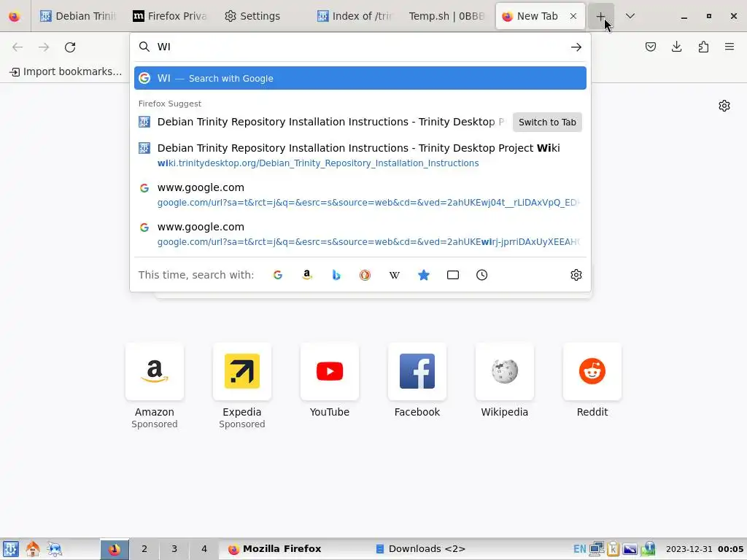Reload the current page
Image resolution: width=747 pixels, height=560 pixels.
coord(70,47)
